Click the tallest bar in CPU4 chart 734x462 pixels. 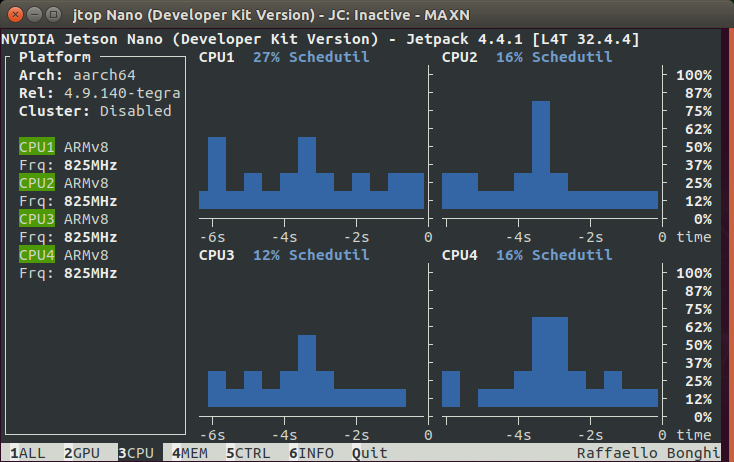[550, 361]
